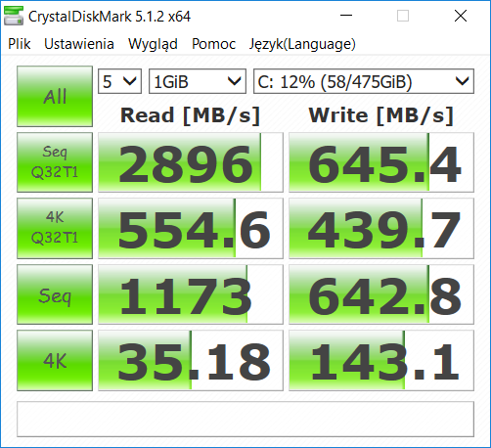Open the Wygląd menu
Image resolution: width=491 pixels, height=448 pixels.
[153, 44]
